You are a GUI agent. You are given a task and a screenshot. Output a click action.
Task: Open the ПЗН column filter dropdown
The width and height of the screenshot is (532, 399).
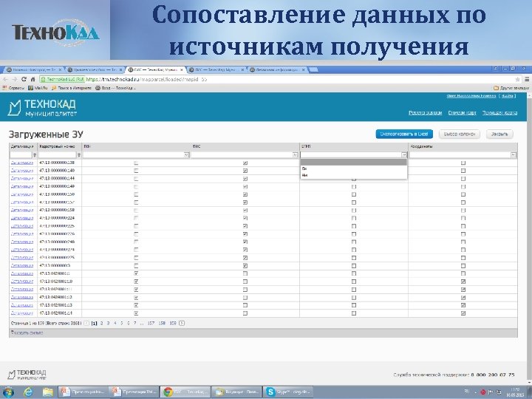point(186,155)
